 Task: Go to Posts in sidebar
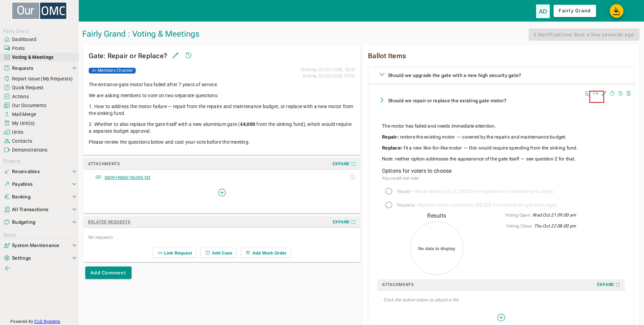(18, 48)
